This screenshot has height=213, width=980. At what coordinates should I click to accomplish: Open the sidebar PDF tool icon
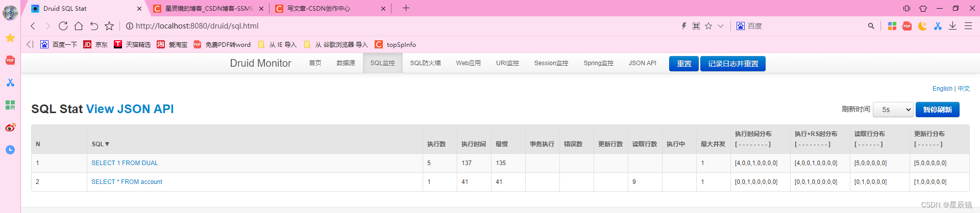click(10, 60)
